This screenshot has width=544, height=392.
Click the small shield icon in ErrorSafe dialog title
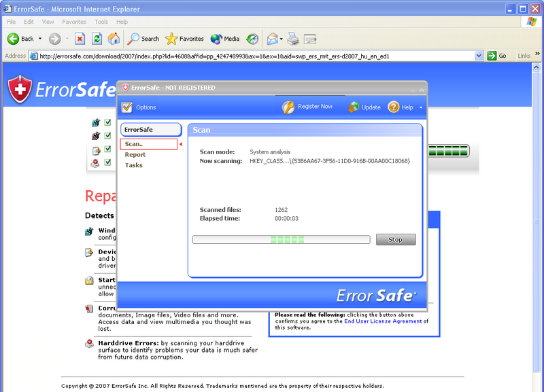tap(126, 88)
